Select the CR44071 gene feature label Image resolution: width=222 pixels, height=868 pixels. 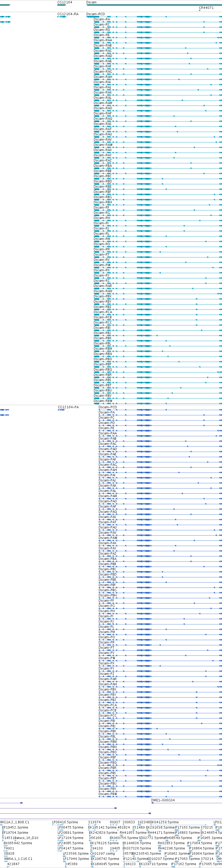click(x=206, y=8)
